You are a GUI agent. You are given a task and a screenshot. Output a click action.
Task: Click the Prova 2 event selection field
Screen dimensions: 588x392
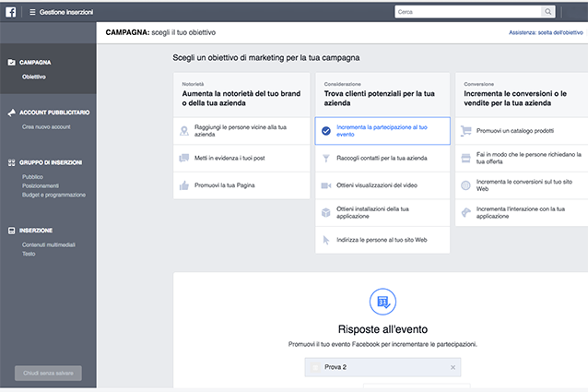click(382, 367)
